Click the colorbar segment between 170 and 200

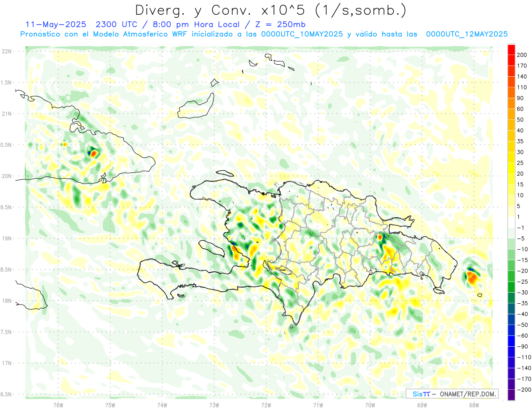pos(511,60)
